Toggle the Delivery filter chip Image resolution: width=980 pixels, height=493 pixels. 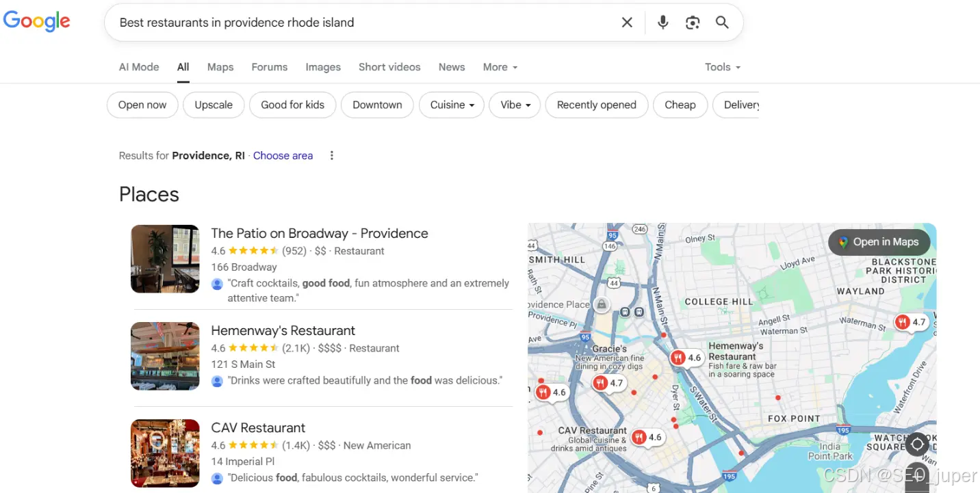click(736, 105)
